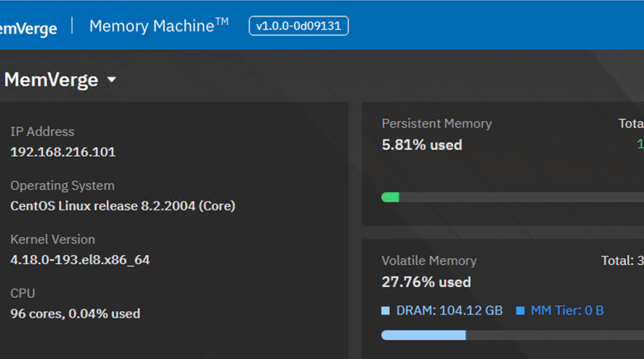The image size is (644, 359).
Task: Click the DRAM legend color square
Action: pyautogui.click(x=386, y=310)
